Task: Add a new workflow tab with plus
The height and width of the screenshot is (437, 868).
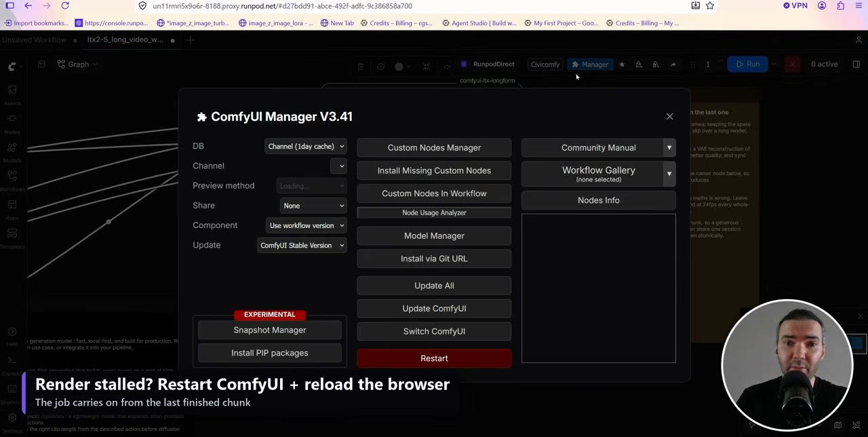Action: pos(190,40)
